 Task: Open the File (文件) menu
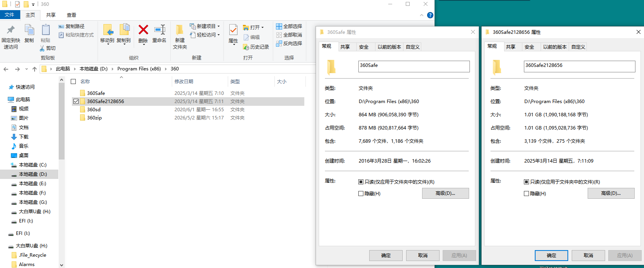click(10, 15)
